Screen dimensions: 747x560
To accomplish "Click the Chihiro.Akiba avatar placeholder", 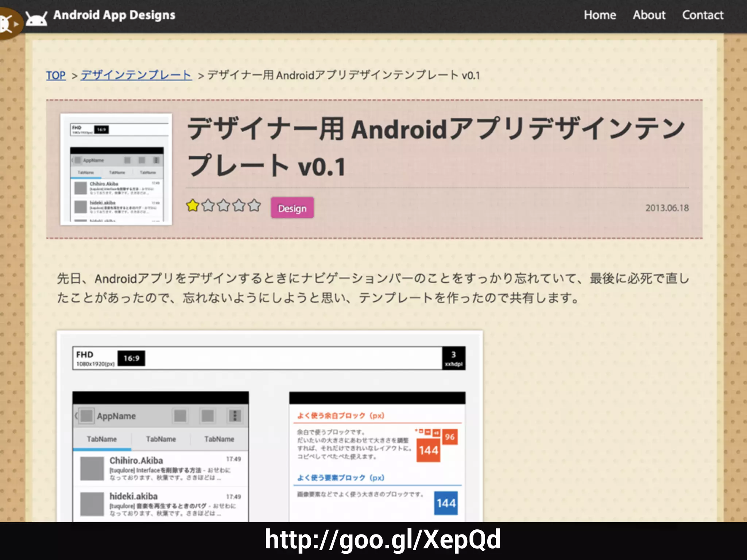I will pos(92,469).
